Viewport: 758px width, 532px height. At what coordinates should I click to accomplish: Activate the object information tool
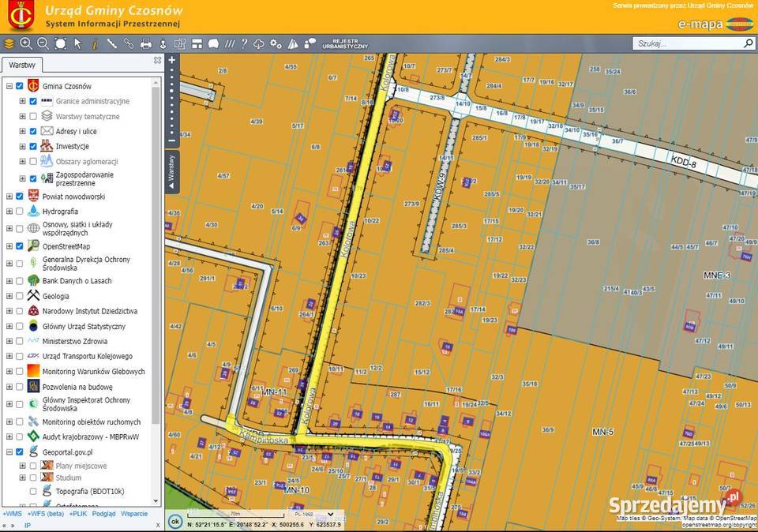tap(95, 44)
